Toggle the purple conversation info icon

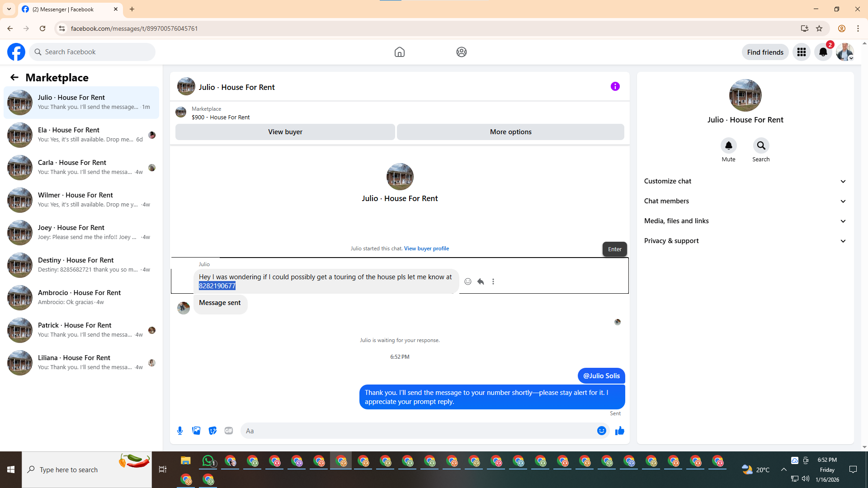pos(615,86)
